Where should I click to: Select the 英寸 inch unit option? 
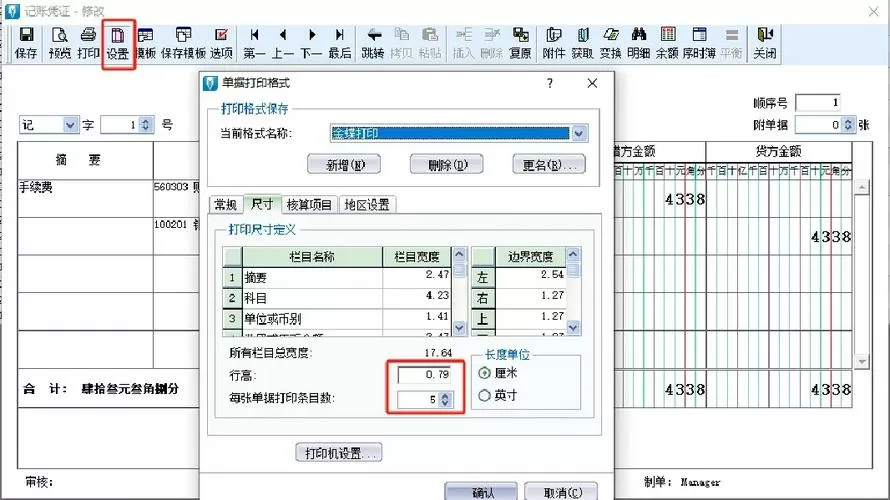pyautogui.click(x=484, y=395)
